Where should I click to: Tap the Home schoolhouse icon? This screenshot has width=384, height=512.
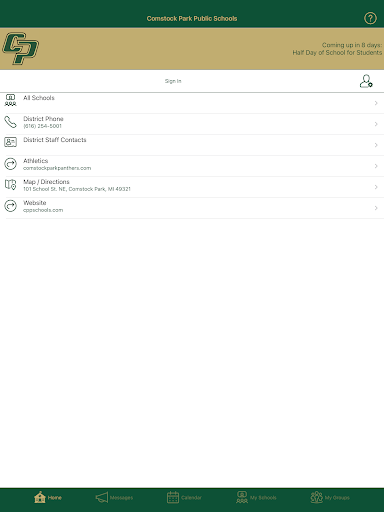[x=40, y=497]
